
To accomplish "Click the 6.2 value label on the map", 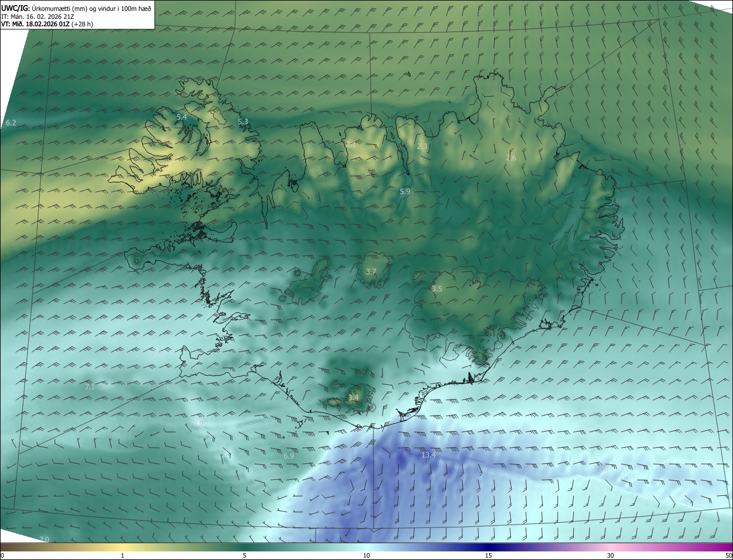I will [x=11, y=123].
